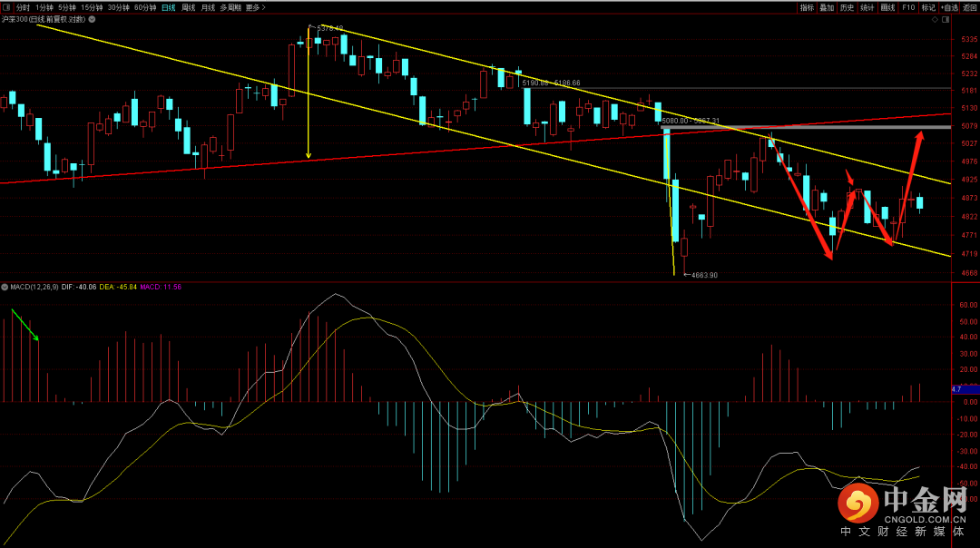Open the 多周期 multi-period view
The height and width of the screenshot is (548, 980).
[230, 7]
